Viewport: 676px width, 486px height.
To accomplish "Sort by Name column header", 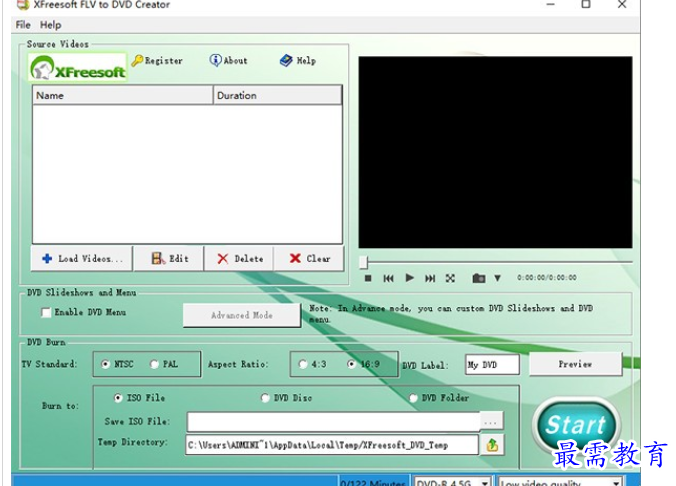I will [123, 95].
